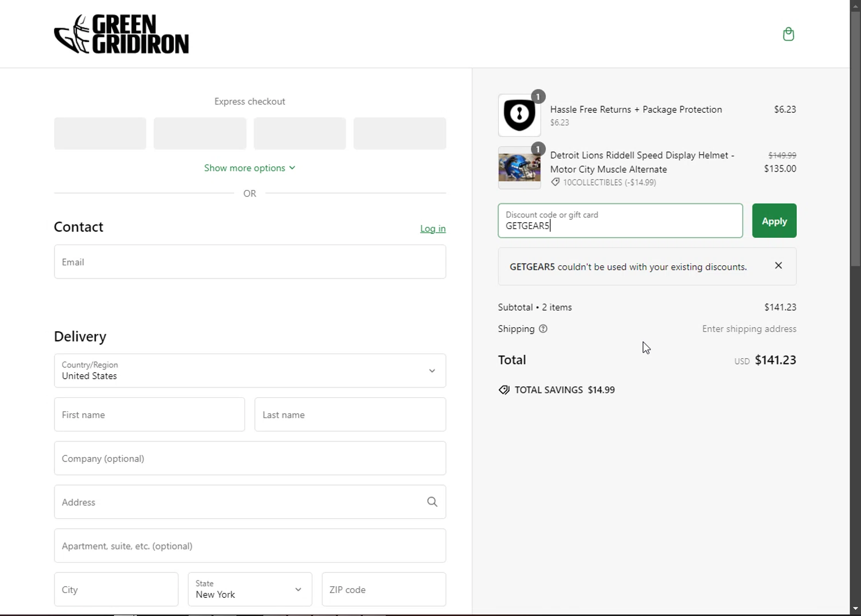Focus the Last name field
This screenshot has width=861, height=616.
coord(350,414)
